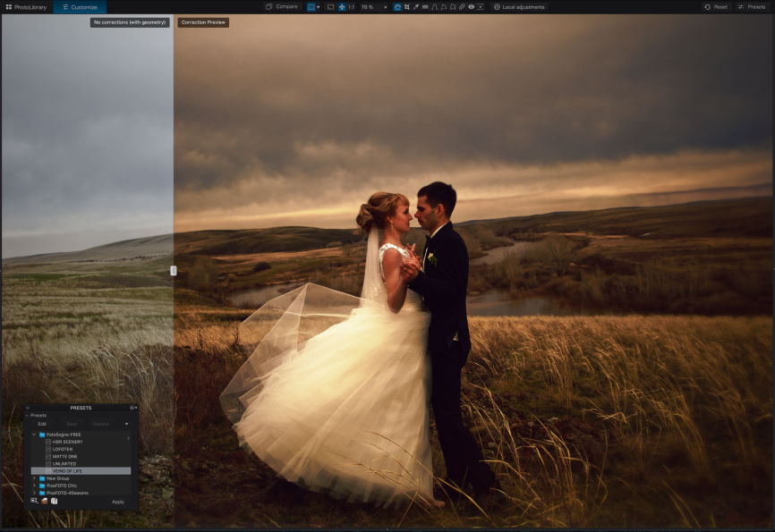
Task: Click the HDR SCENERY preset icon
Action: click(x=48, y=442)
